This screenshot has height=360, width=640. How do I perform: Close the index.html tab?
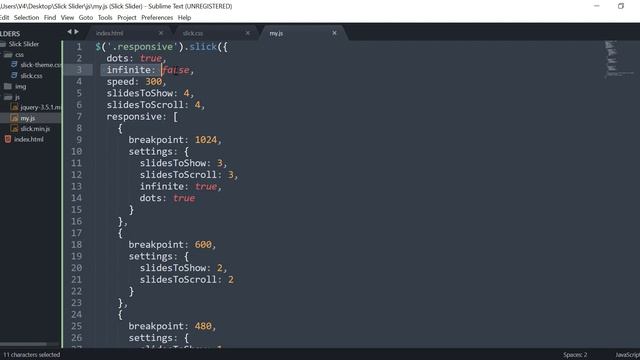point(161,33)
